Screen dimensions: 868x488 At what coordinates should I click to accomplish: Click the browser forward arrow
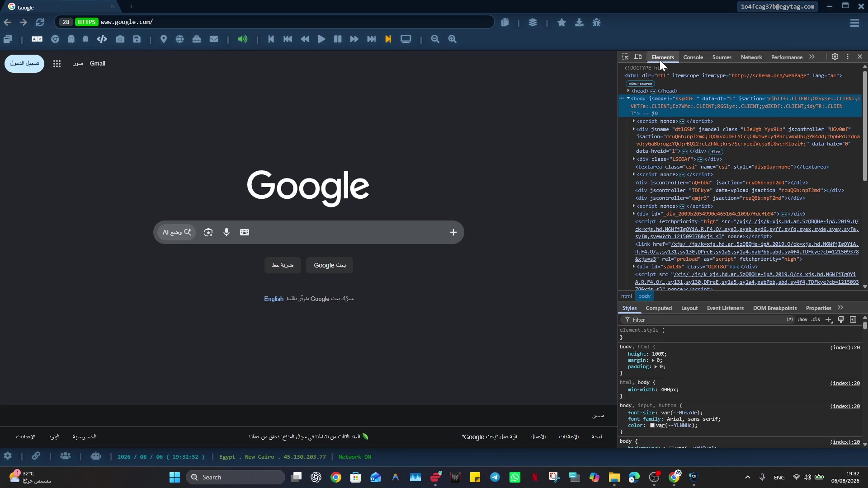[24, 22]
